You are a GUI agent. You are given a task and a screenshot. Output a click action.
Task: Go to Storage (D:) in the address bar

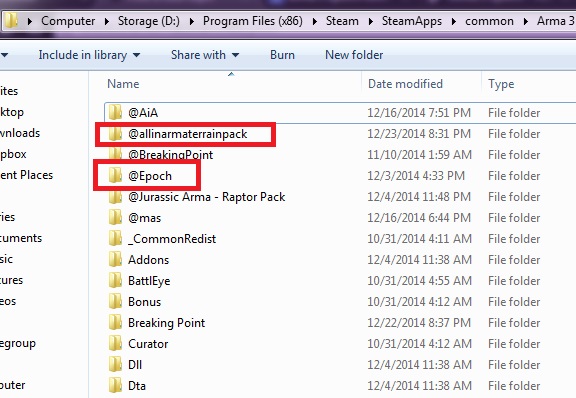coord(149,21)
